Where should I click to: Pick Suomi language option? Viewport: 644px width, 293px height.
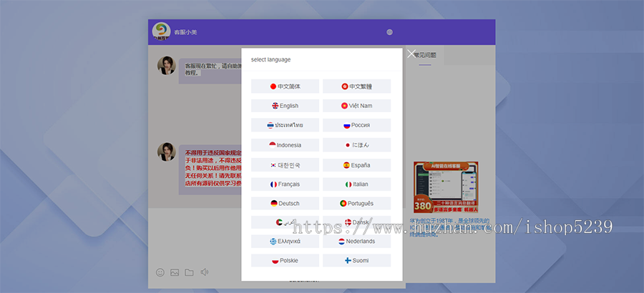click(x=356, y=261)
